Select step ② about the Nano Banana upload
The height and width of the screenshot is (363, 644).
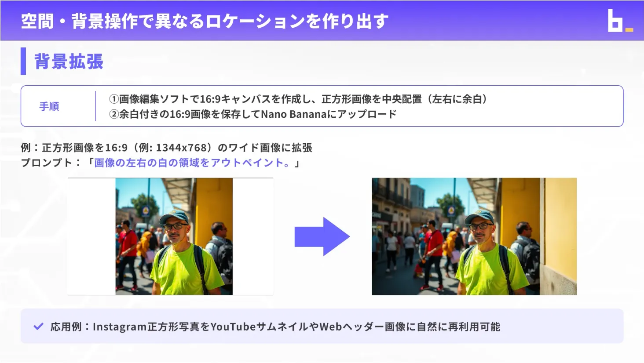pos(253,114)
